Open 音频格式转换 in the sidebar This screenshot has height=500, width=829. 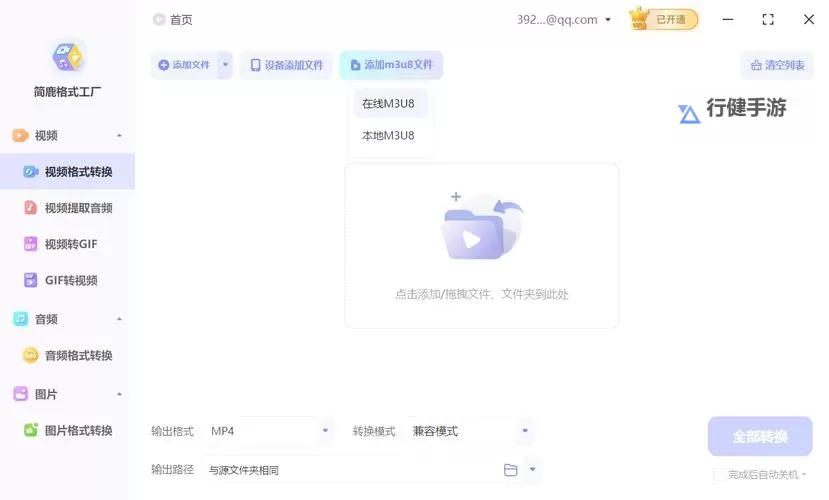[67, 355]
